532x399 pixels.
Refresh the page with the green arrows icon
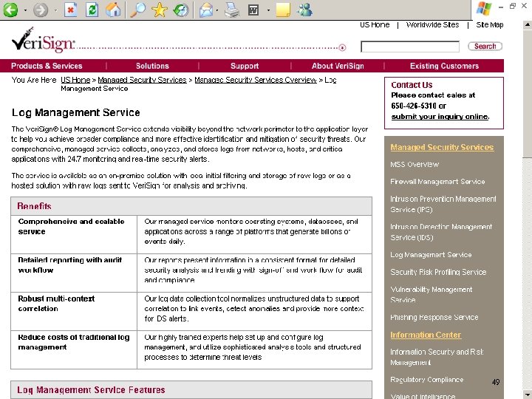(x=92, y=10)
